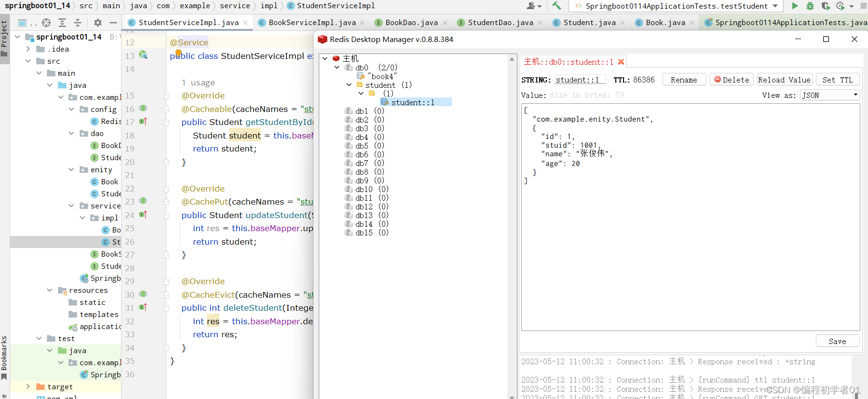Close the 主机::db0::student::1 tab in Redis Manager
868x399 pixels.
621,62
